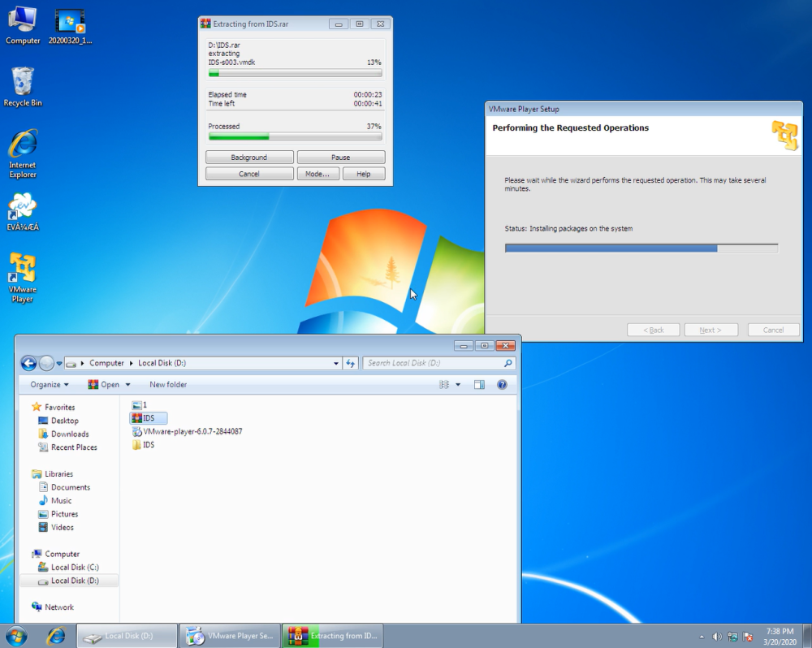Click the Back arrow in Explorer

(28, 363)
